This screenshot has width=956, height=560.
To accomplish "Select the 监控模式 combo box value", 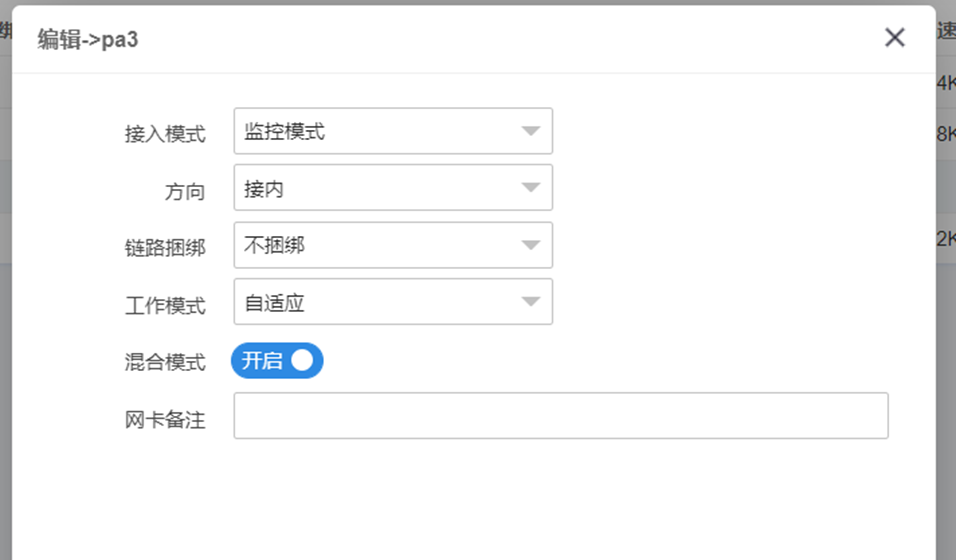I will [x=393, y=131].
